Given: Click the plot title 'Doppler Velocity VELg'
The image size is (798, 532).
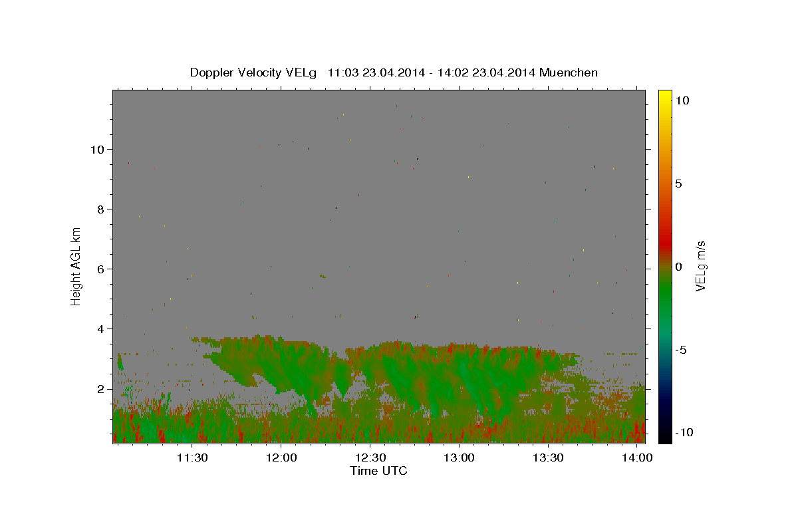Looking at the screenshot, I should tap(253, 72).
